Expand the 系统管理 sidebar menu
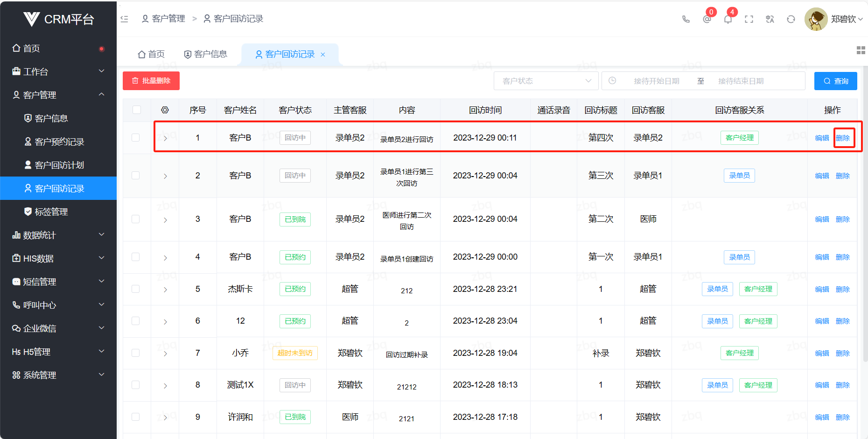The width and height of the screenshot is (868, 439). pos(58,375)
